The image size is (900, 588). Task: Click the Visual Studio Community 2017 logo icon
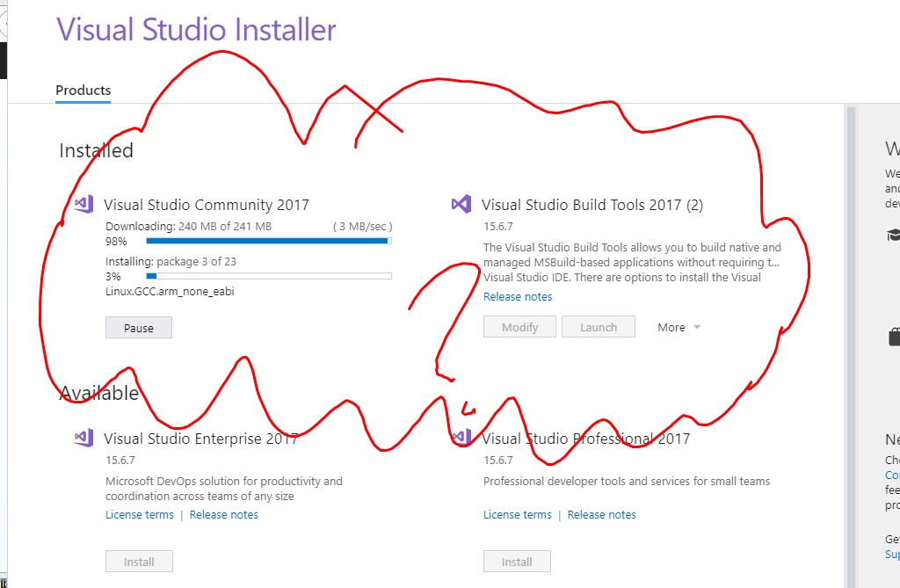pyautogui.click(x=84, y=204)
